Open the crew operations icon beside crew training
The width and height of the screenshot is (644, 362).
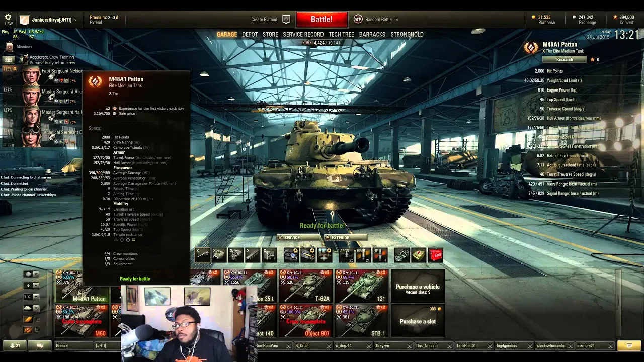[x=9, y=59]
